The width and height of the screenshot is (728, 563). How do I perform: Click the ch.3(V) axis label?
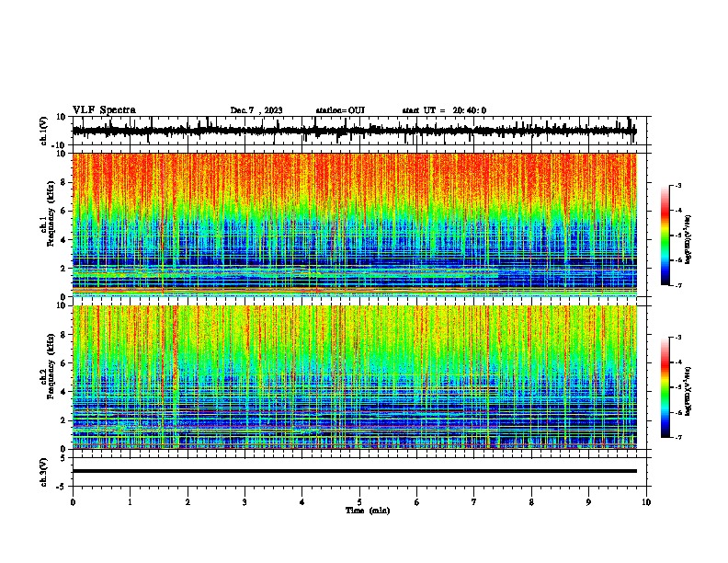point(44,472)
